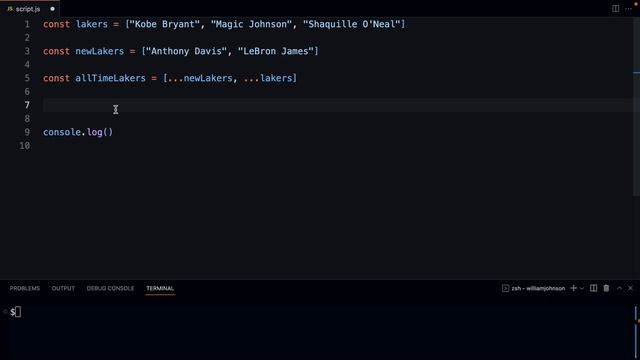Screen dimensions: 640x360
Task: Click the editor vertical scrollbar
Action: coord(637,106)
